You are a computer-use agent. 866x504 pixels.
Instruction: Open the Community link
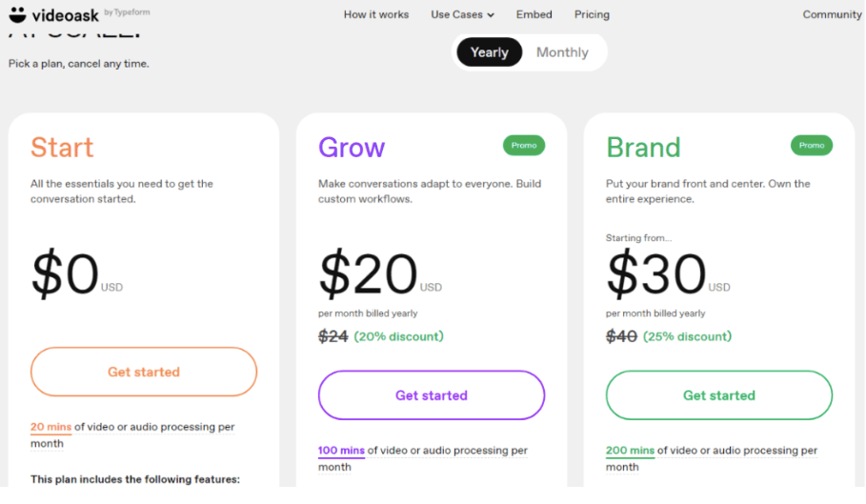click(832, 15)
